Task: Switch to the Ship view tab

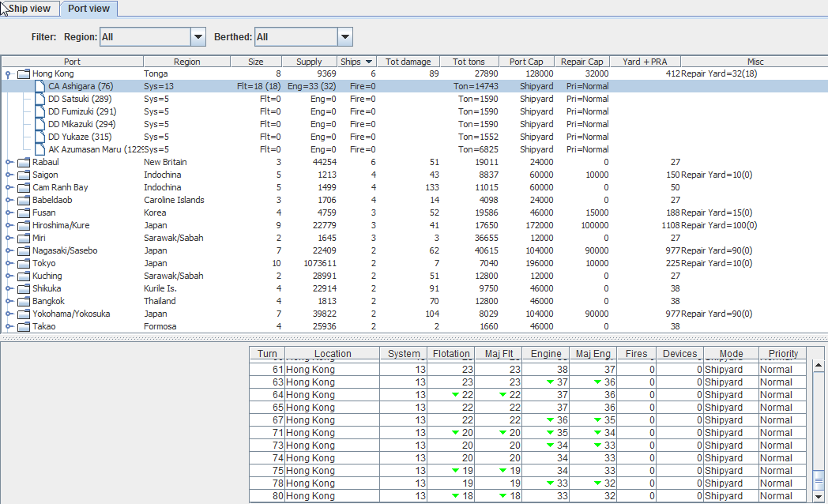Action: click(29, 9)
